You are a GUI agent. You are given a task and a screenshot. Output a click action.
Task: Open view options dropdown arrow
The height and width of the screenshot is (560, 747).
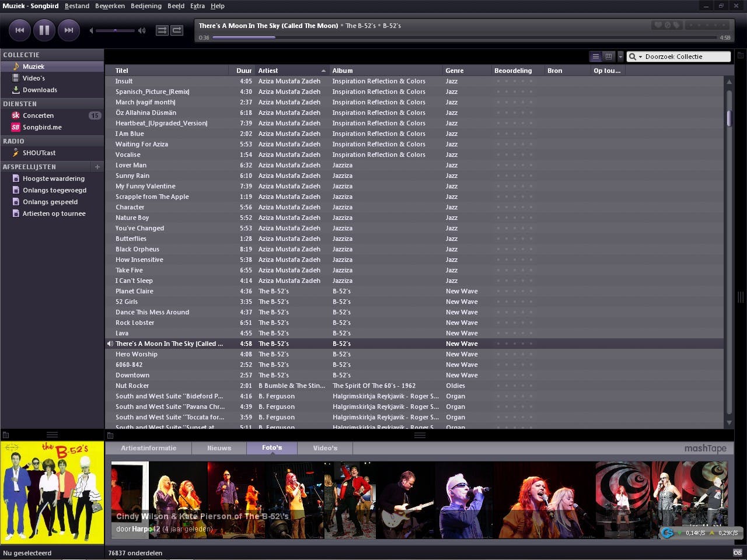point(620,57)
